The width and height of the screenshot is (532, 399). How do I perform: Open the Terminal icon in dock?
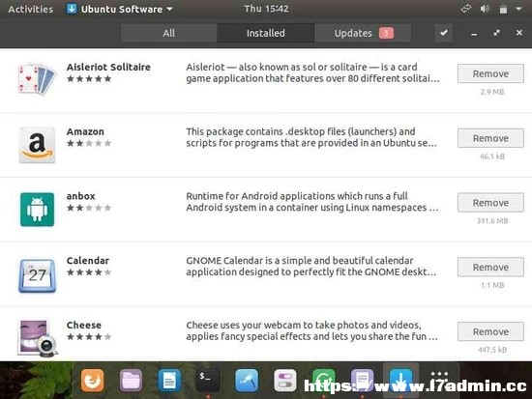[208, 381]
